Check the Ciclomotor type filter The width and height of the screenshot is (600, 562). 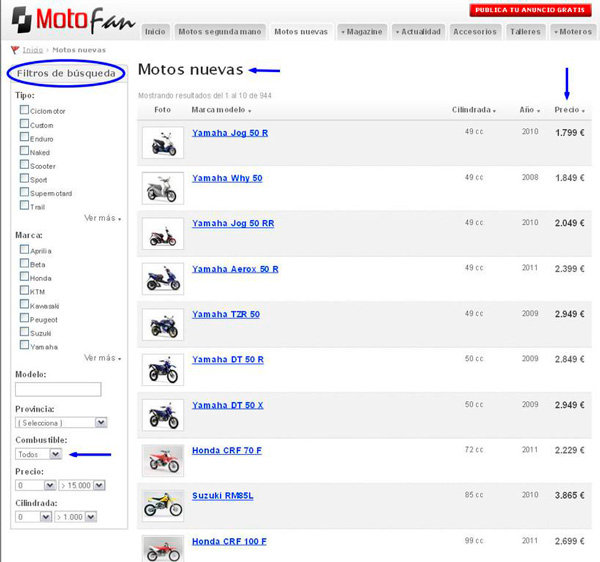24,110
